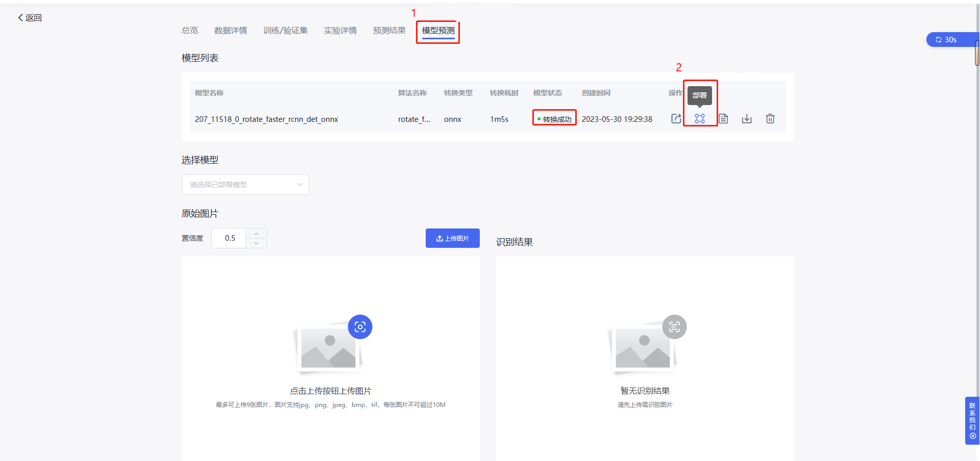Increase 置信度 with the up arrow
Viewport: 980px width, 461px height.
[x=256, y=234]
